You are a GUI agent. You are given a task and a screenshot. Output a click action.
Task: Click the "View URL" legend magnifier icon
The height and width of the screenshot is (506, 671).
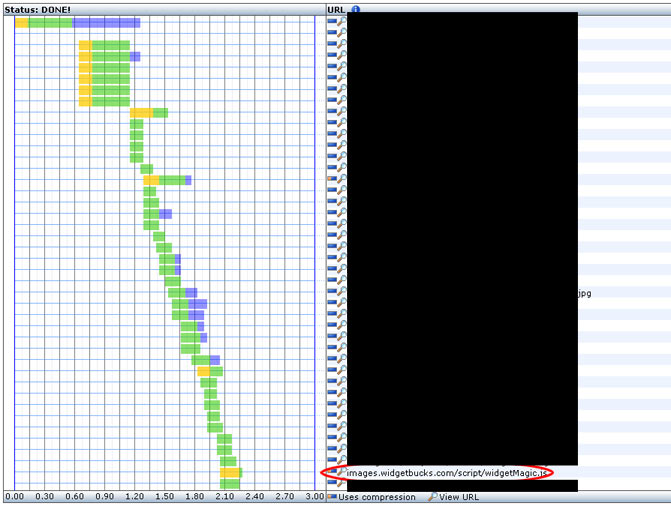pos(433,497)
